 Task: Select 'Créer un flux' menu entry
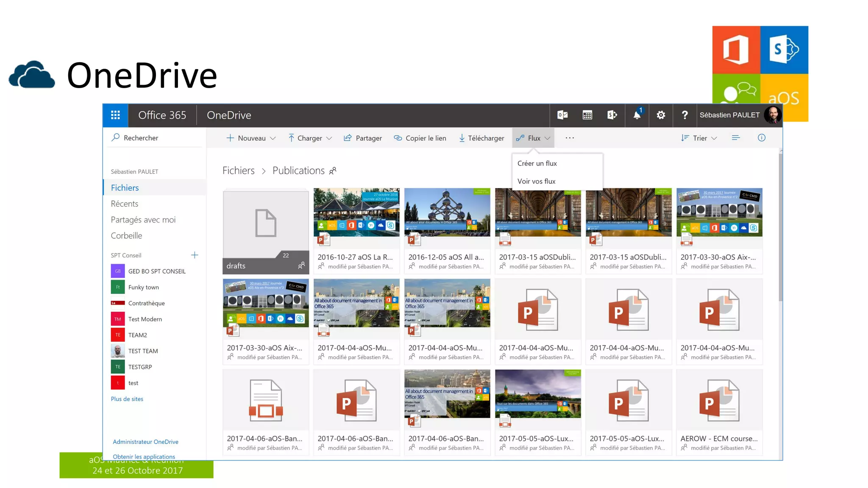537,164
